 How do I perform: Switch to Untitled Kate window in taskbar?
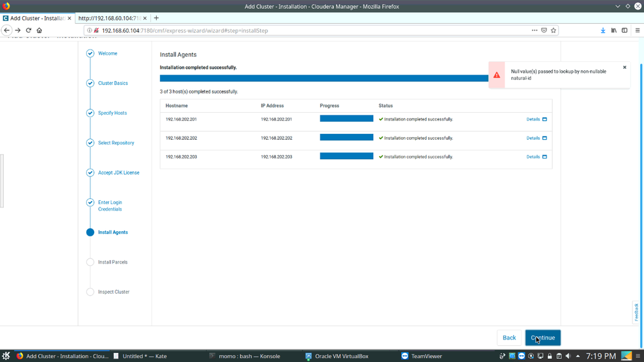pyautogui.click(x=141, y=356)
